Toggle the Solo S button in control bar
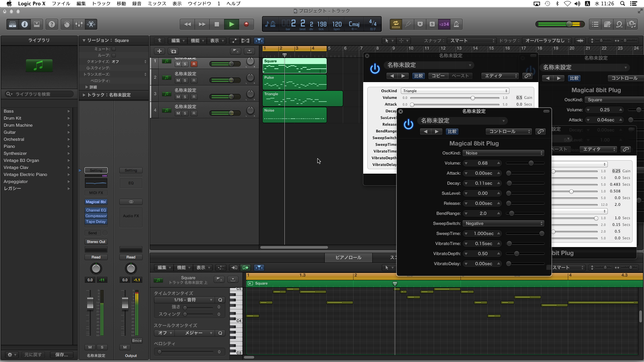This screenshot has height=362, width=644. (x=432, y=24)
